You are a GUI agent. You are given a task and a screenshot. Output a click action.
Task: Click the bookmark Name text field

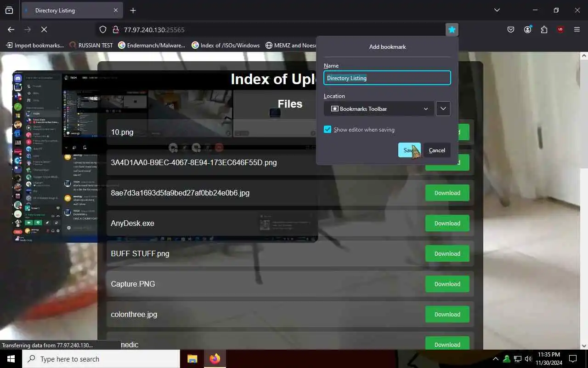coord(387,78)
